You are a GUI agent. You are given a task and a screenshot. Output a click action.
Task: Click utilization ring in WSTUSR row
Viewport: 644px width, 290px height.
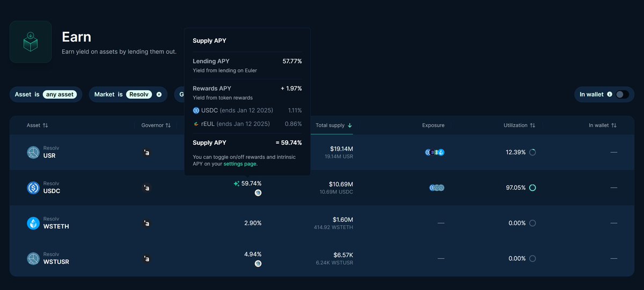pyautogui.click(x=532, y=258)
